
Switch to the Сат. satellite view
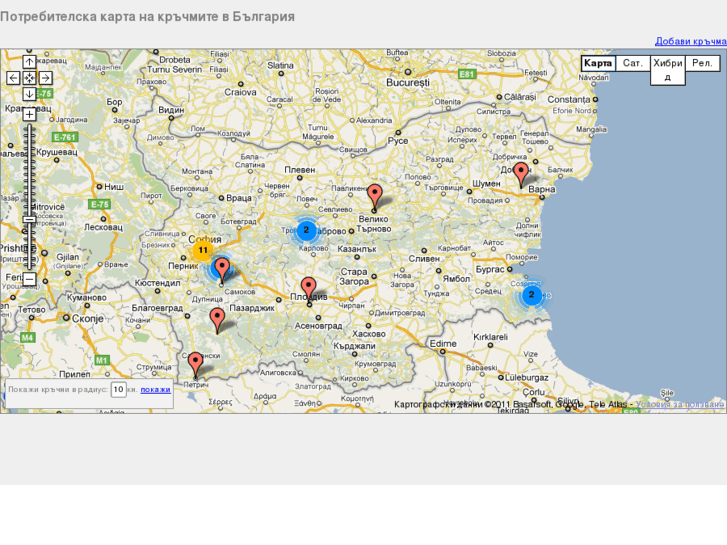[x=632, y=63]
